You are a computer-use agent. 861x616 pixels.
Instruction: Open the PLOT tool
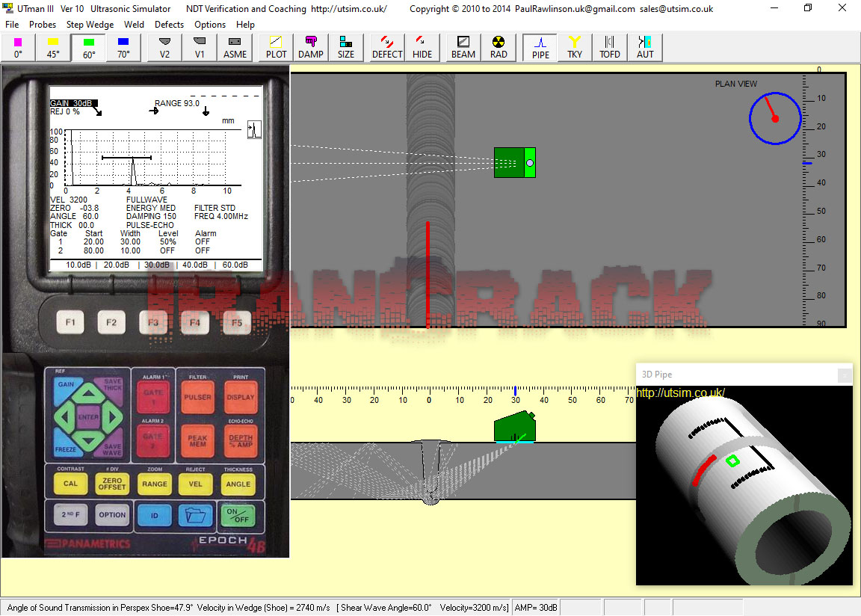point(276,47)
